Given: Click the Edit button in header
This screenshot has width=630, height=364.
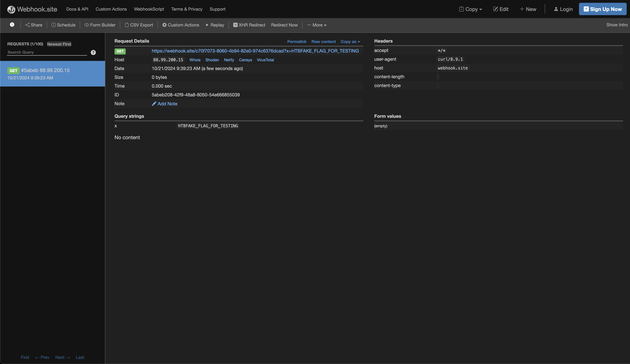Looking at the screenshot, I should click(x=501, y=9).
